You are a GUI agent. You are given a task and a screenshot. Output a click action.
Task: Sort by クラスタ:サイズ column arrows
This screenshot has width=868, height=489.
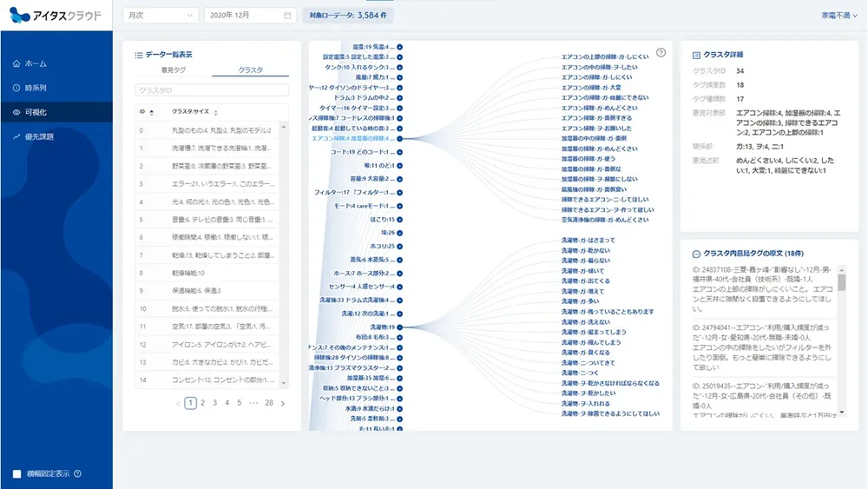coord(215,112)
